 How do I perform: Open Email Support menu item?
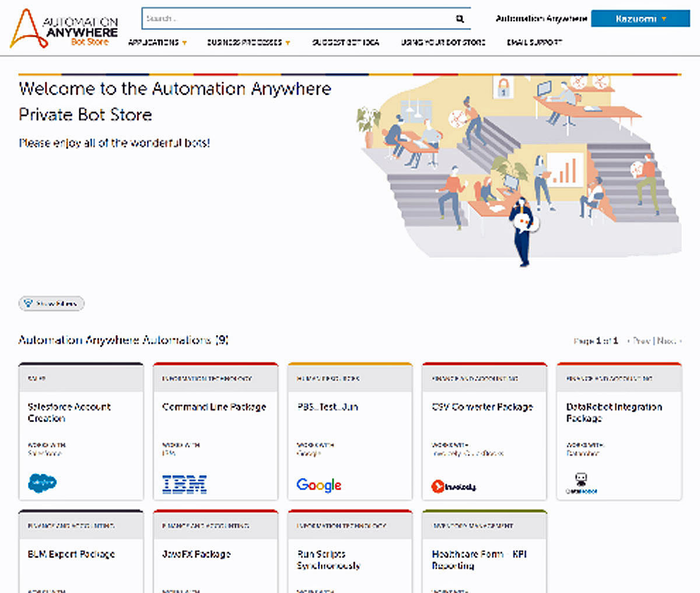pos(534,43)
